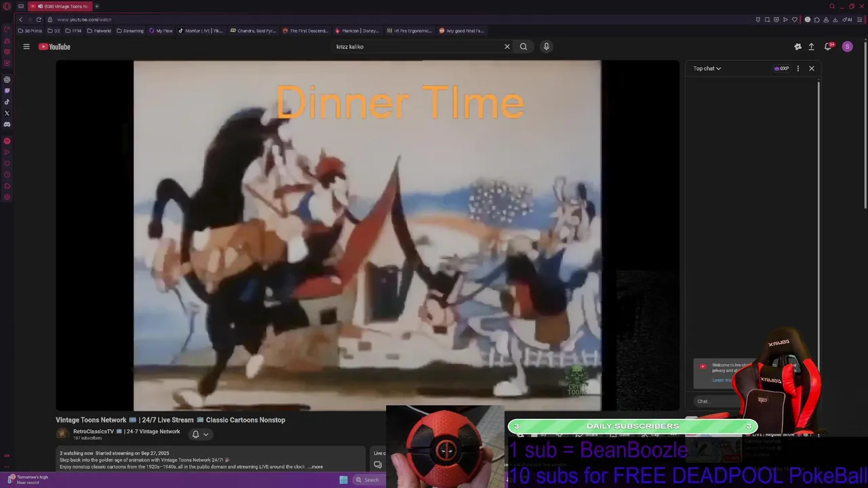Select the Vintage Toons Network browser tab
The height and width of the screenshot is (488, 868).
click(x=60, y=6)
